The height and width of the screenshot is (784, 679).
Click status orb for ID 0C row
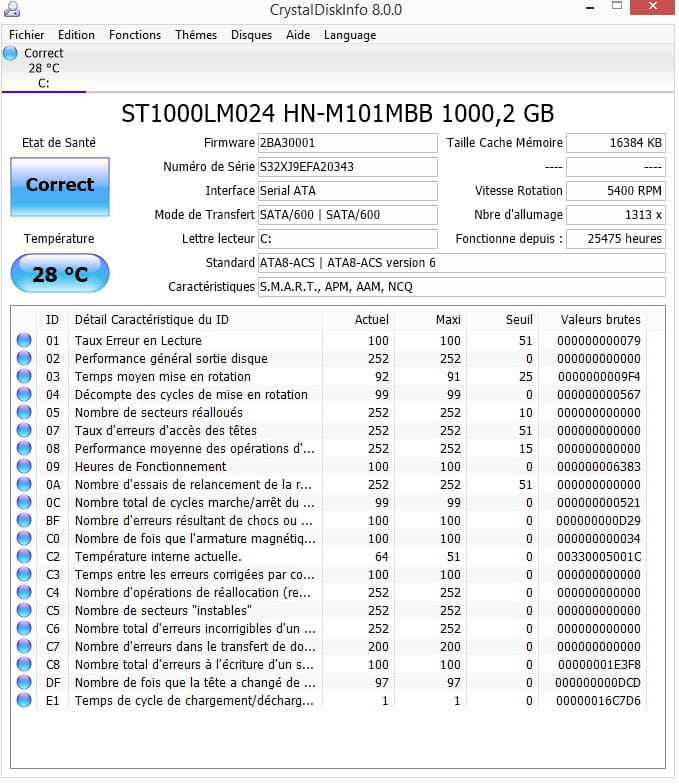click(x=24, y=502)
